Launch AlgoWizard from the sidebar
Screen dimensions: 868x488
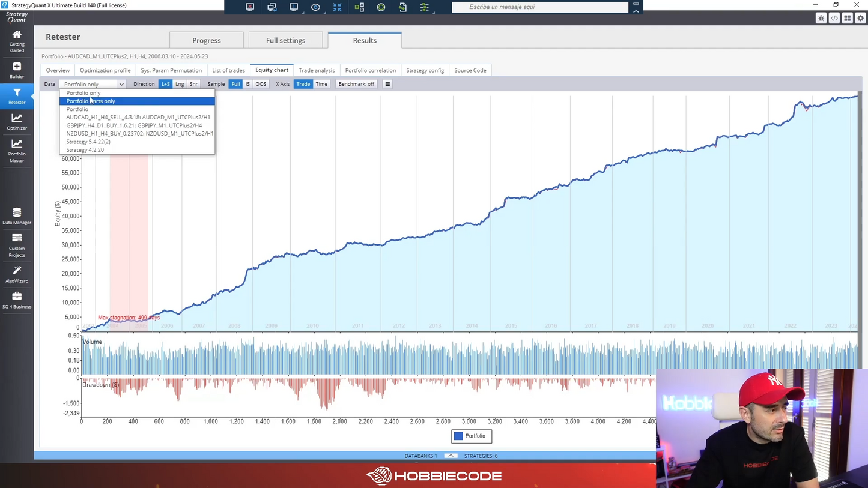pos(16,274)
